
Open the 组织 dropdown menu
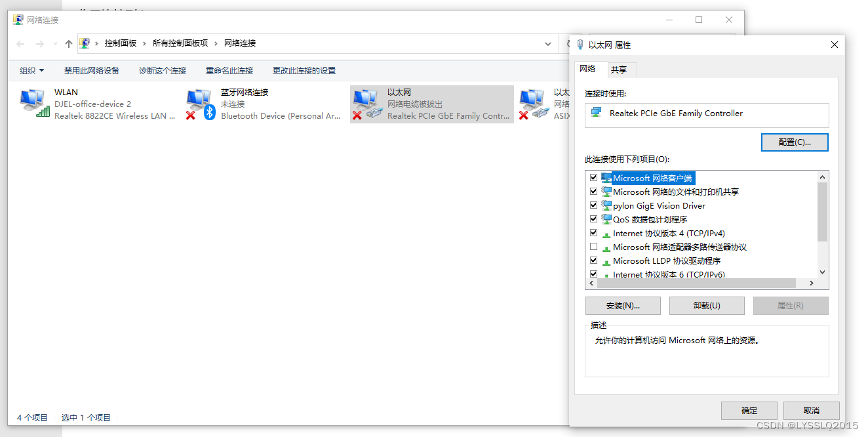pyautogui.click(x=32, y=70)
